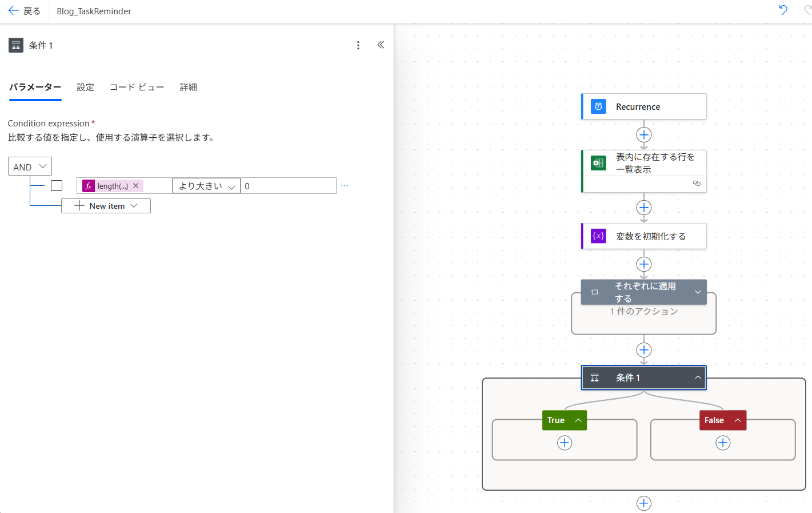Expand the New item dropdown
The image size is (812, 513).
pos(106,206)
